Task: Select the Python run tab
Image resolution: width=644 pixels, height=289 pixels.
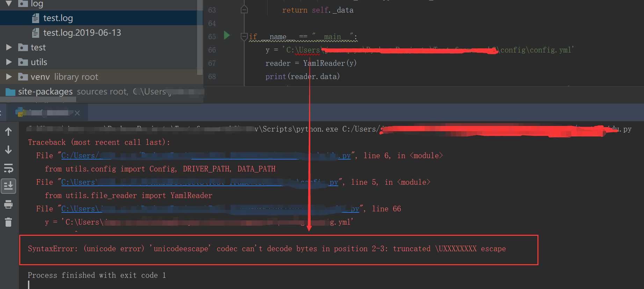Action: pyautogui.click(x=48, y=113)
